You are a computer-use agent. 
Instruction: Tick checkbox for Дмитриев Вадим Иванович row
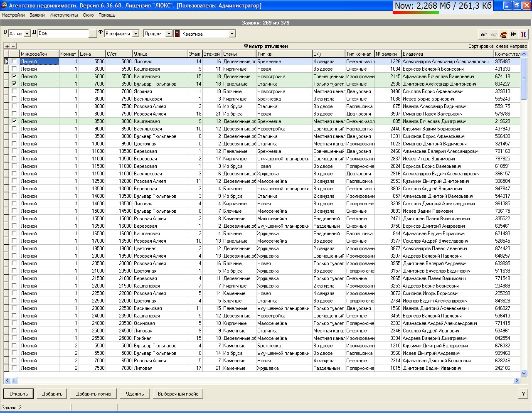pos(15,368)
